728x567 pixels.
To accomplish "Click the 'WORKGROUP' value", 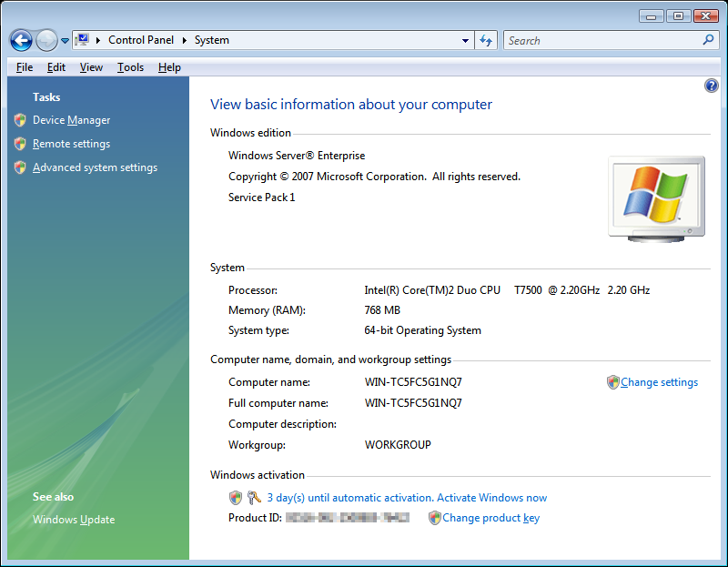I will tap(398, 445).
